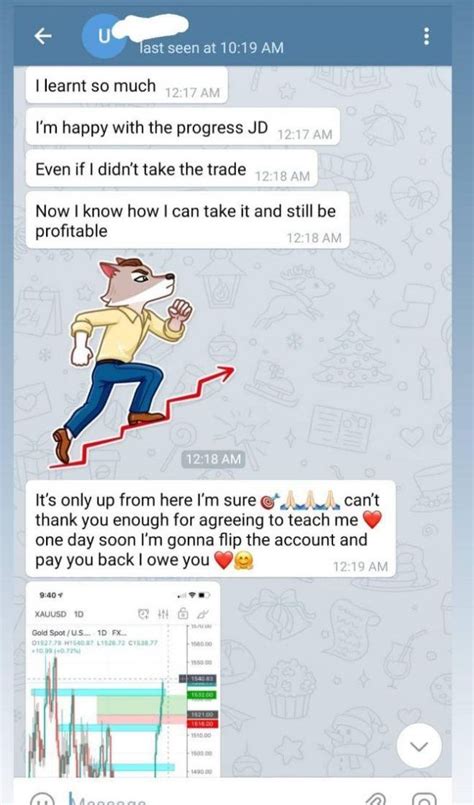The height and width of the screenshot is (805, 474).
Task: Tap the 12:18 AM timestamp under sticker
Action: [x=213, y=459]
